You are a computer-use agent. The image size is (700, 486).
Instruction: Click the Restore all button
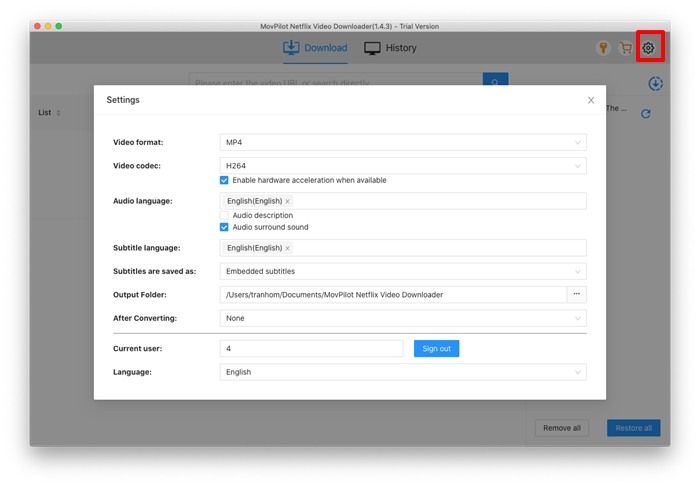tap(633, 428)
